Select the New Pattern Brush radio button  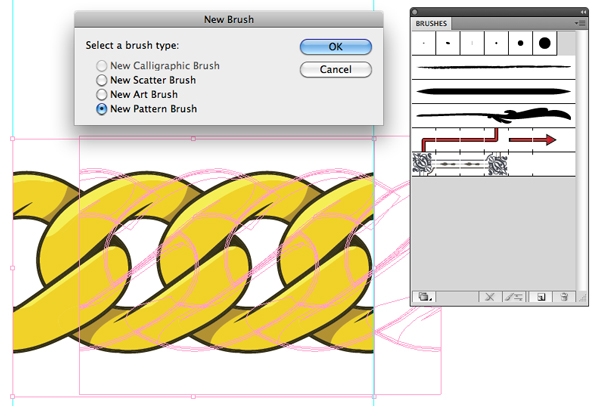pos(101,109)
